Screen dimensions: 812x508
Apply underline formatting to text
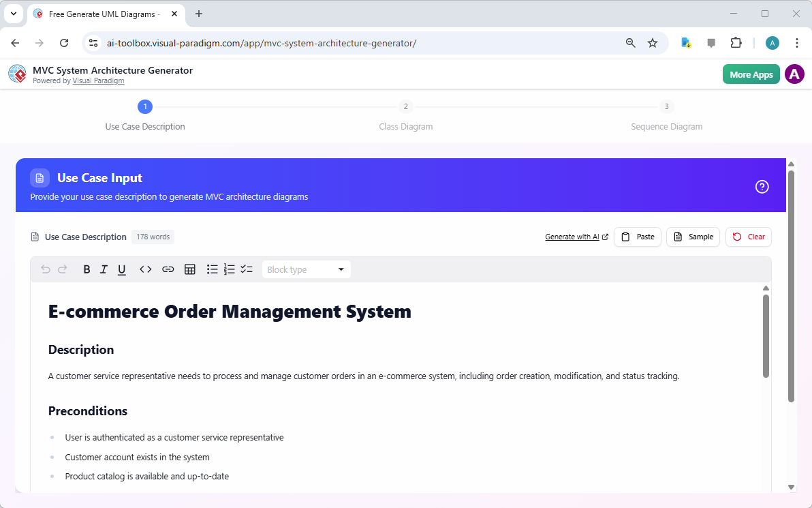121,269
